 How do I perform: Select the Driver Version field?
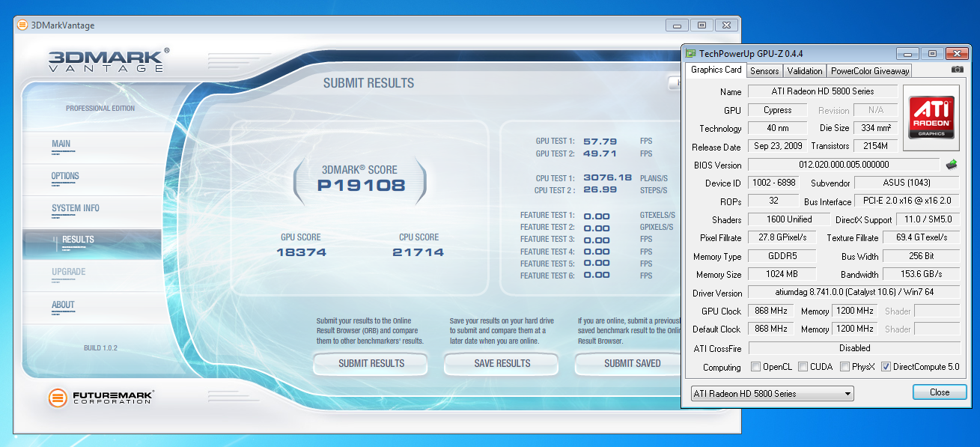click(853, 293)
